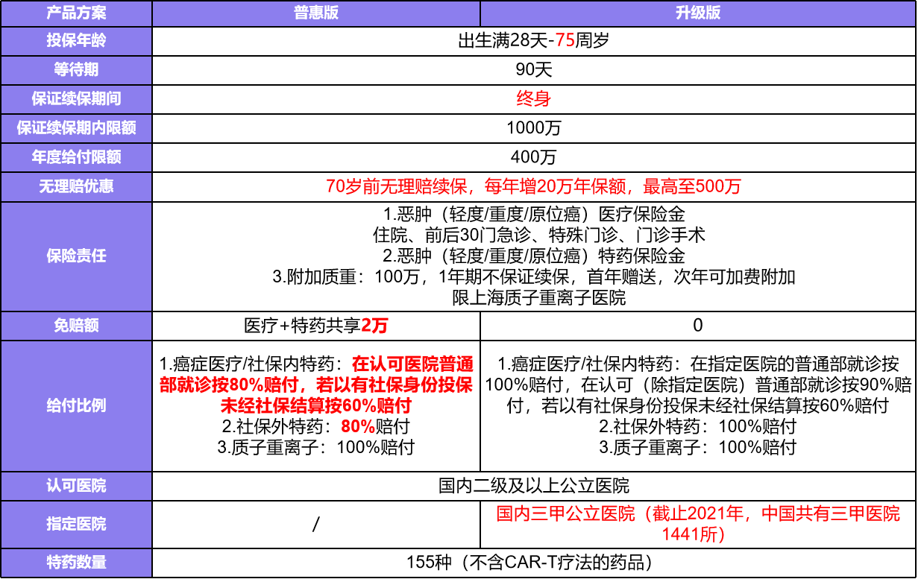Screen dimensions: 924x579
Task: Select the 升级版 deductible value 0
Action: [698, 326]
